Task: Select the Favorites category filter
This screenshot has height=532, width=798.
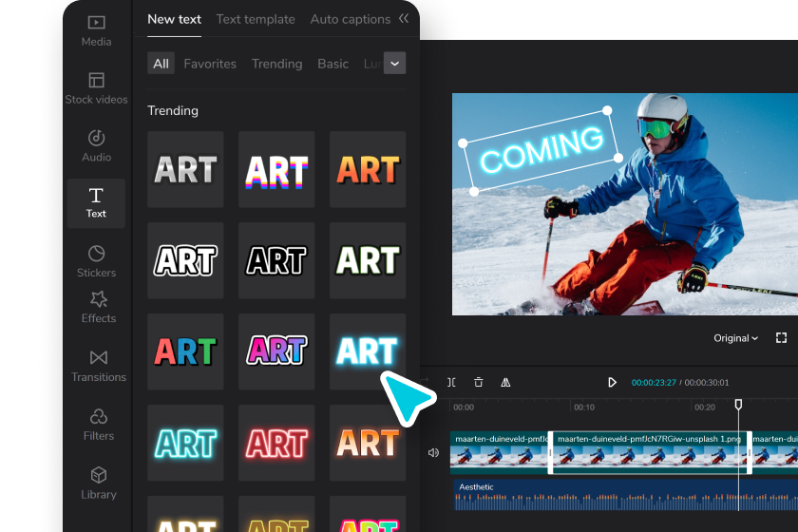Action: click(x=210, y=64)
